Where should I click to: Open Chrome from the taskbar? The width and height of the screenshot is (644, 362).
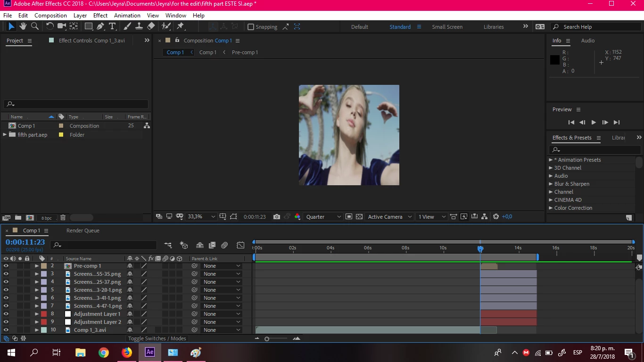coord(104,352)
